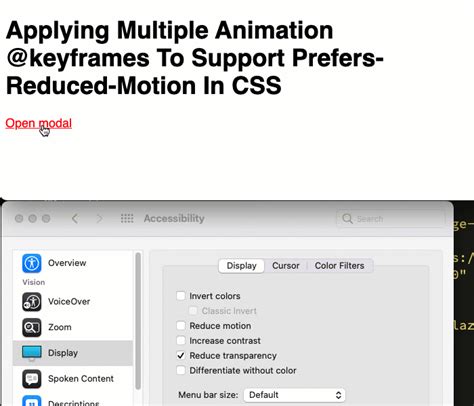Select the Display label in sidebar

[x=63, y=353]
